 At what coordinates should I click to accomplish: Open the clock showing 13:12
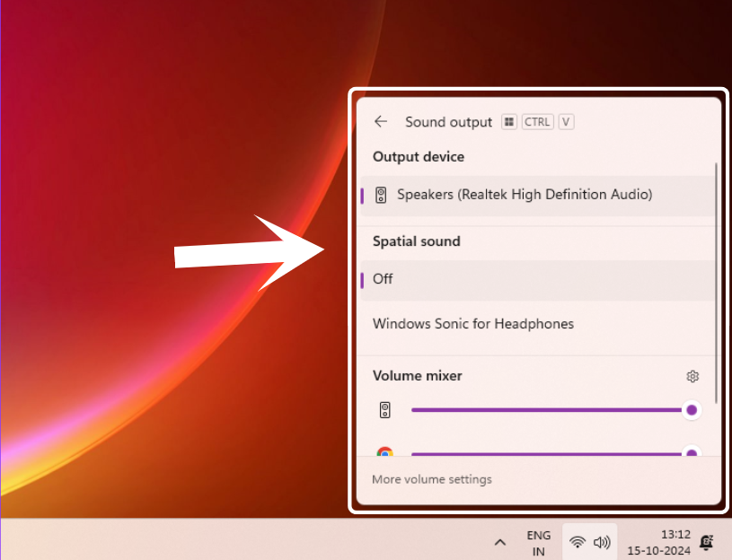(658, 542)
